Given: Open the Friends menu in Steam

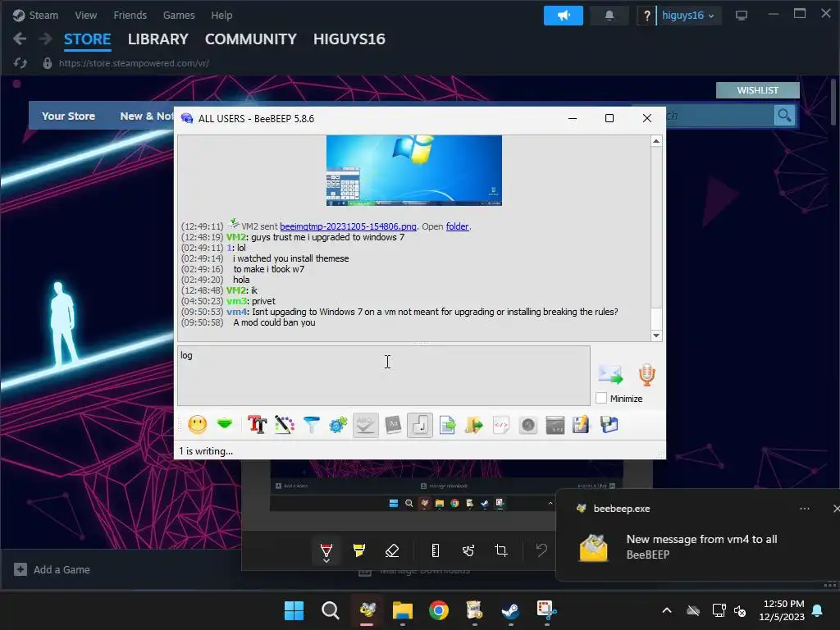Looking at the screenshot, I should [x=130, y=15].
